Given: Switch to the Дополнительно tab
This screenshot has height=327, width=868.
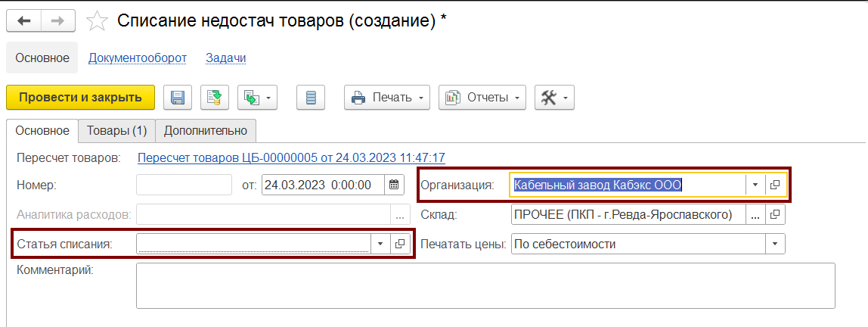Looking at the screenshot, I should [206, 131].
